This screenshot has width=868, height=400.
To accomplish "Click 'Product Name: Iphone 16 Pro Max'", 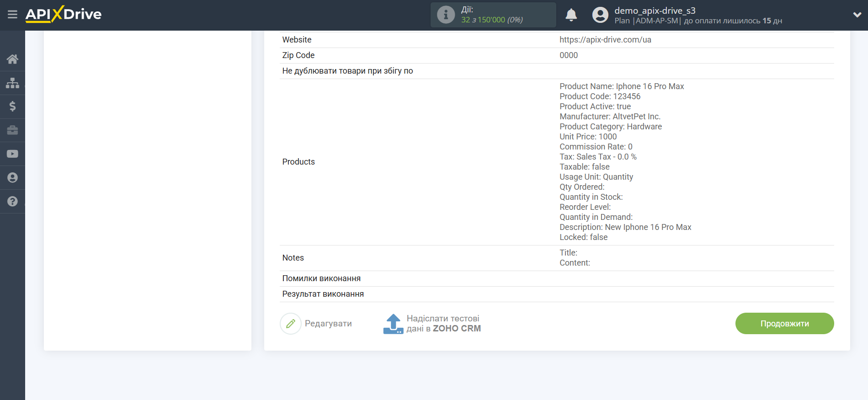I will pos(622,86).
